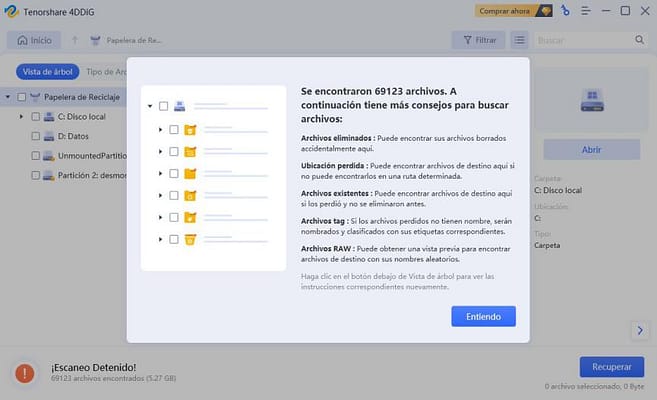The width and height of the screenshot is (657, 400).
Task: Check the D: Datos checkbox
Action: click(x=36, y=136)
